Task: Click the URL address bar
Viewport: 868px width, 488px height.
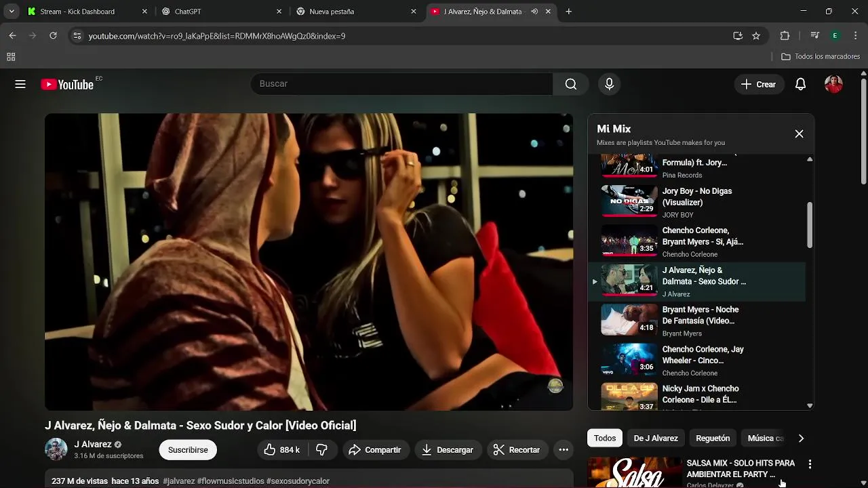Action: click(x=407, y=36)
